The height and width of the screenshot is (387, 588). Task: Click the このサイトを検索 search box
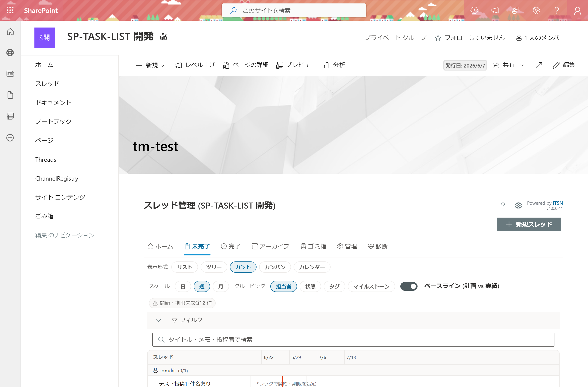tap(294, 10)
